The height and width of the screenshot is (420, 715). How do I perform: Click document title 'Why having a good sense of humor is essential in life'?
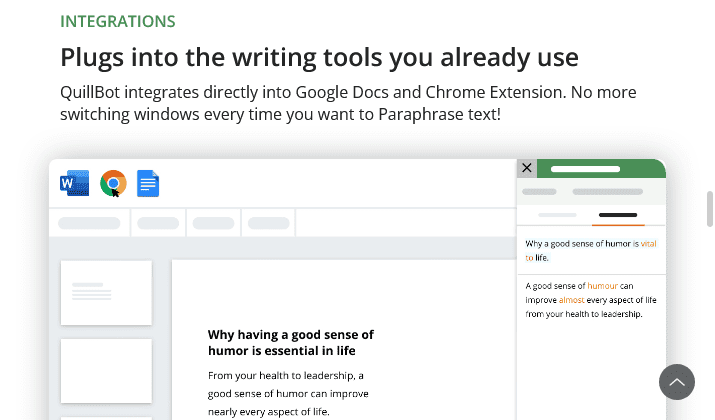290,342
